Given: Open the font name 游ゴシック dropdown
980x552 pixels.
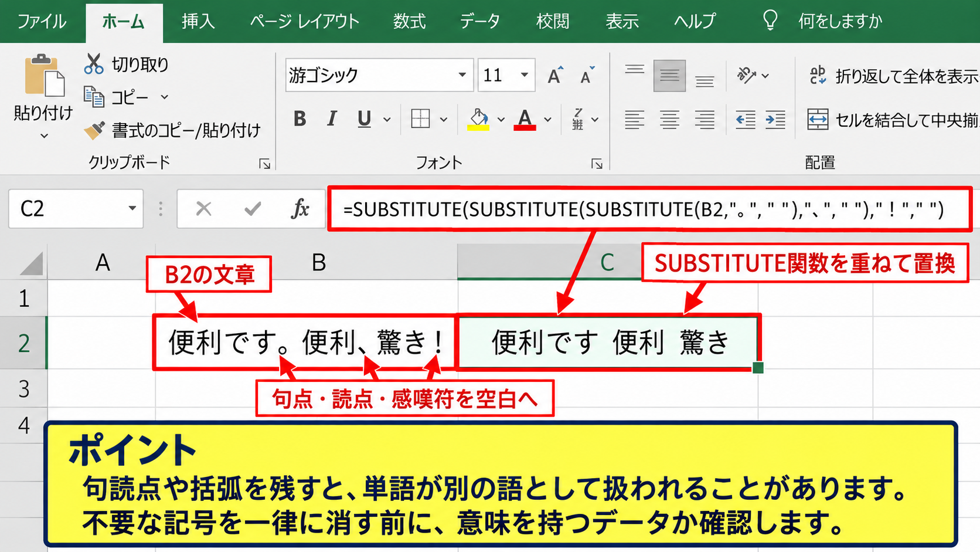Looking at the screenshot, I should click(x=462, y=75).
